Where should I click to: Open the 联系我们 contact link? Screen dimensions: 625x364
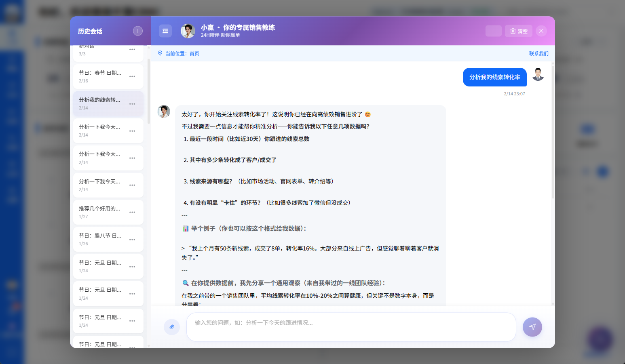pyautogui.click(x=538, y=54)
